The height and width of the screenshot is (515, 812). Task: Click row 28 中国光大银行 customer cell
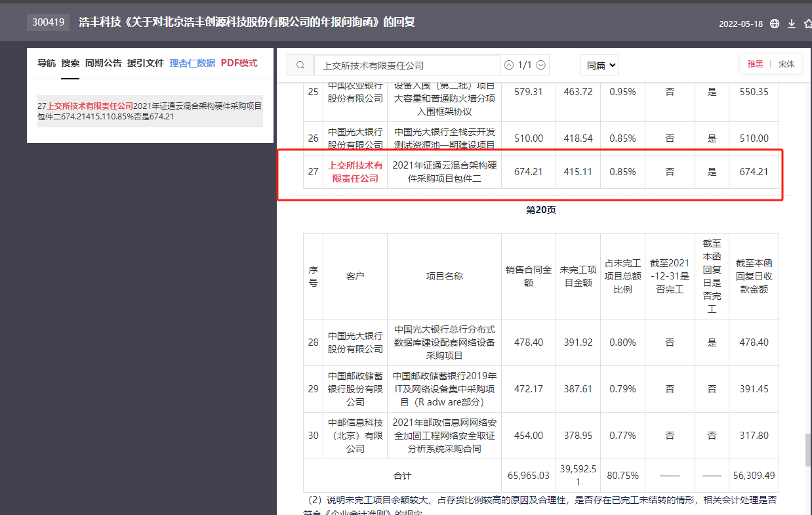click(355, 342)
